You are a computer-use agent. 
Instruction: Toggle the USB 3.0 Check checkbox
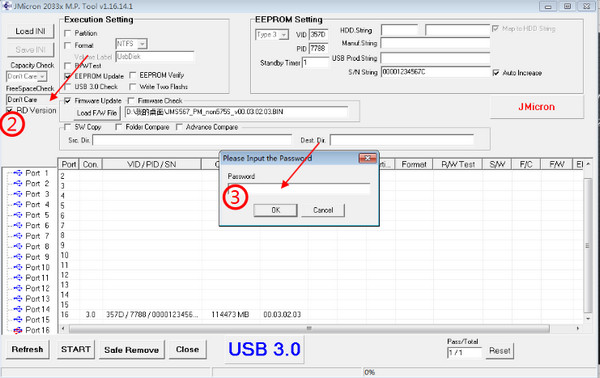[68, 87]
